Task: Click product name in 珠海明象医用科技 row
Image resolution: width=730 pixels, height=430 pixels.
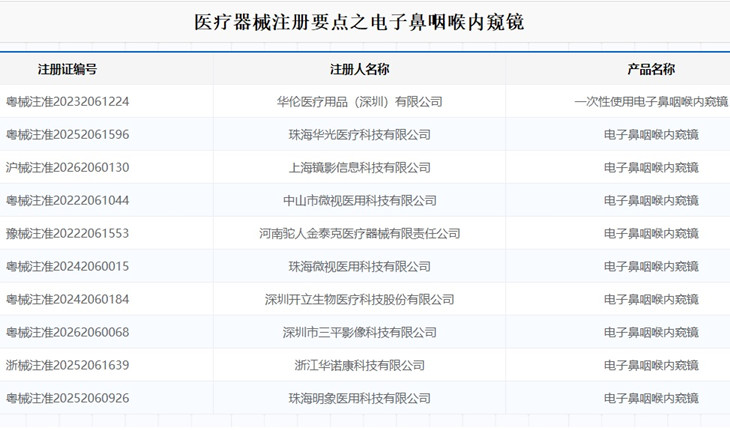Action: [x=651, y=399]
